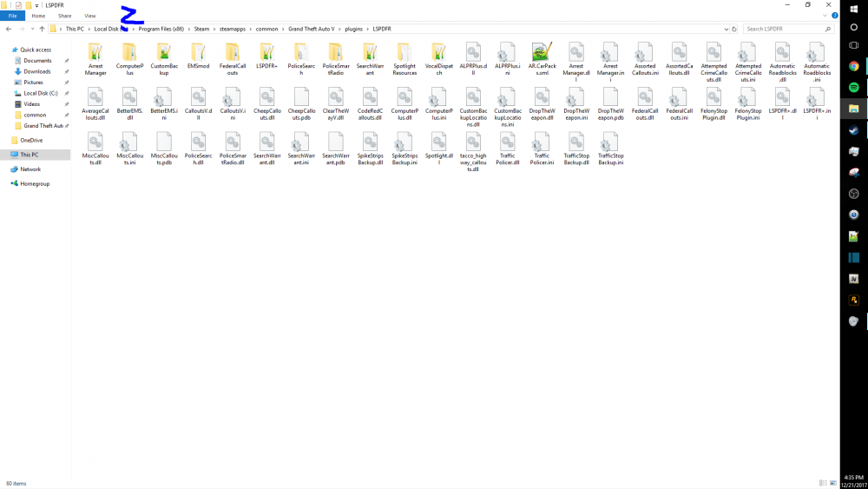Viewport: 868px width, 489px height.
Task: Open Local Disk (C:) in sidebar
Action: pyautogui.click(x=41, y=93)
